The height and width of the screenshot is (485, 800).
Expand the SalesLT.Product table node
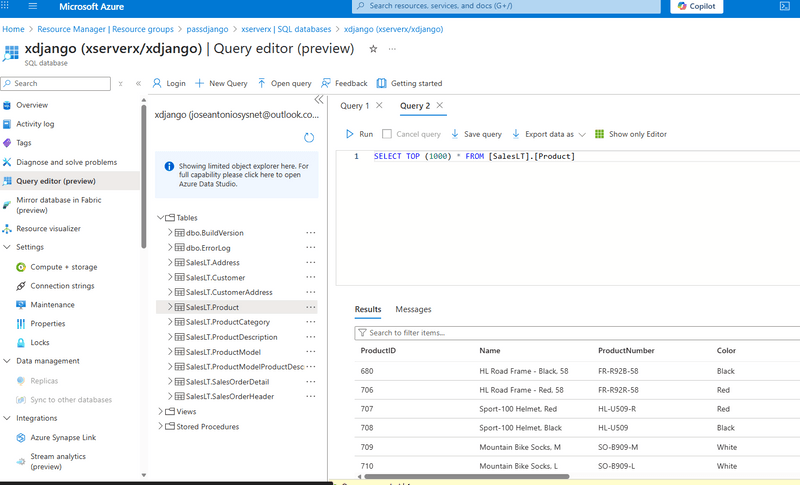170,307
